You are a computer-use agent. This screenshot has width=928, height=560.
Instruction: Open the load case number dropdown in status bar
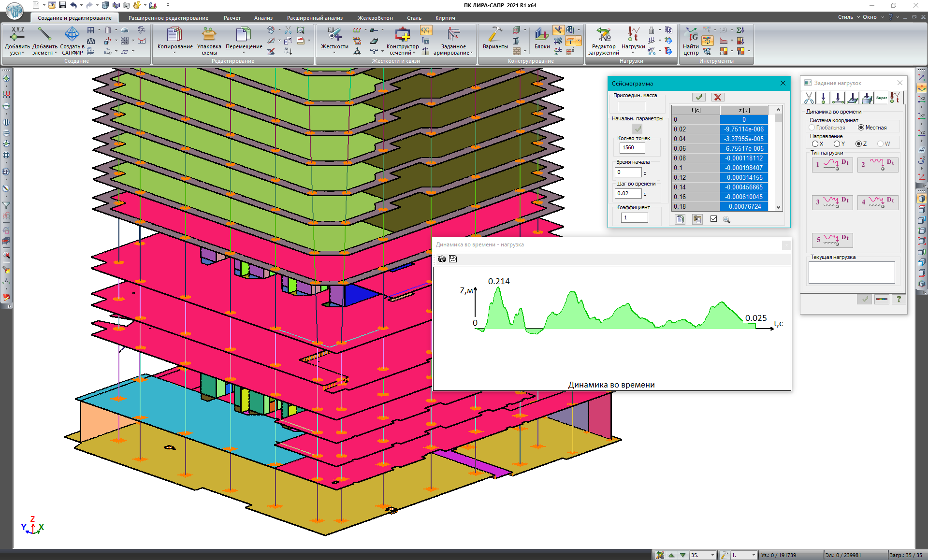click(x=712, y=555)
